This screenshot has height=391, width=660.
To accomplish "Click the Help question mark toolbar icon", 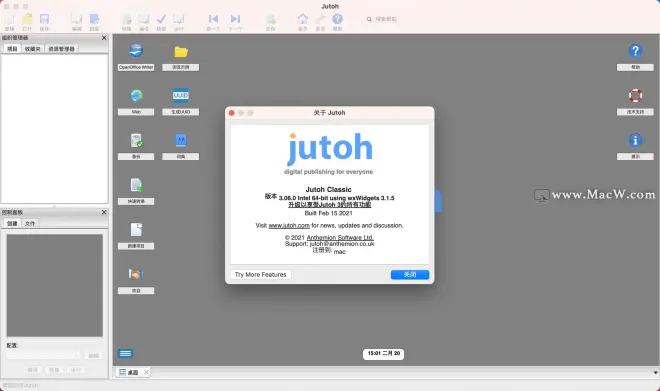I will [x=338, y=19].
